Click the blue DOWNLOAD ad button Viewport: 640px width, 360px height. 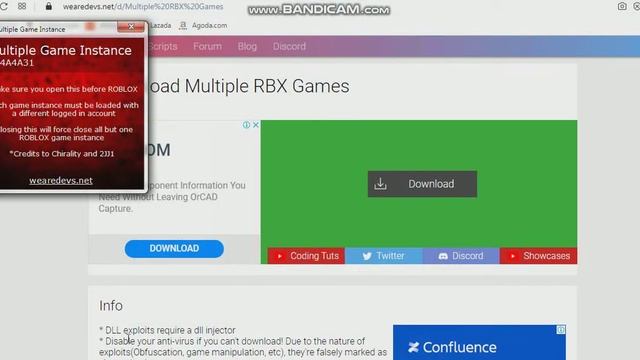click(x=174, y=249)
